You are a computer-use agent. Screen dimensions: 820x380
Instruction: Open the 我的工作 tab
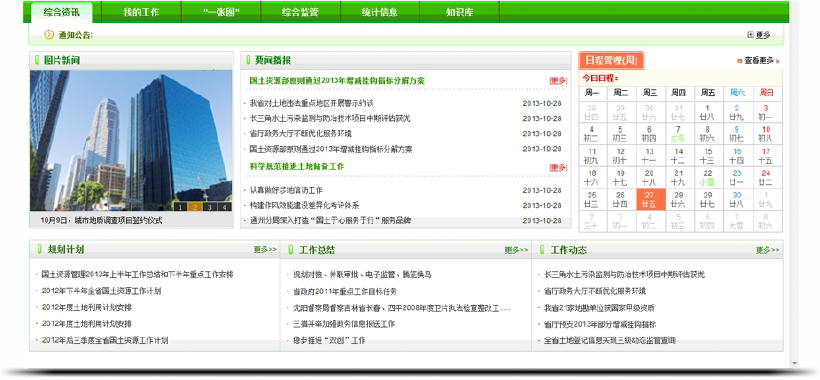[x=141, y=12]
